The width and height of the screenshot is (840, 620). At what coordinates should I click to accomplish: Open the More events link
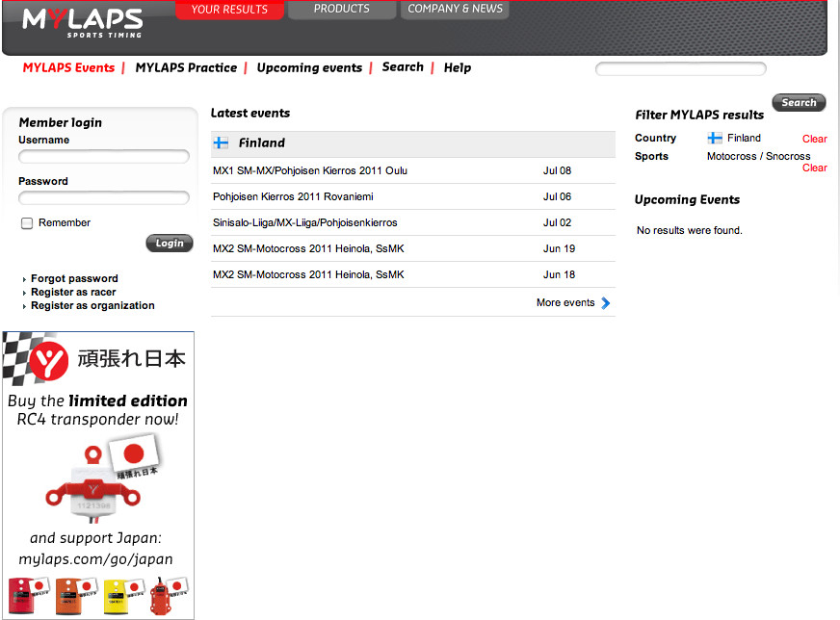[565, 302]
